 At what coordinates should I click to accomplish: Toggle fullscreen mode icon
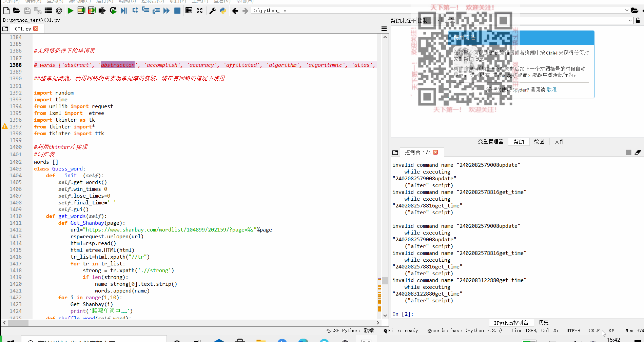tap(200, 11)
